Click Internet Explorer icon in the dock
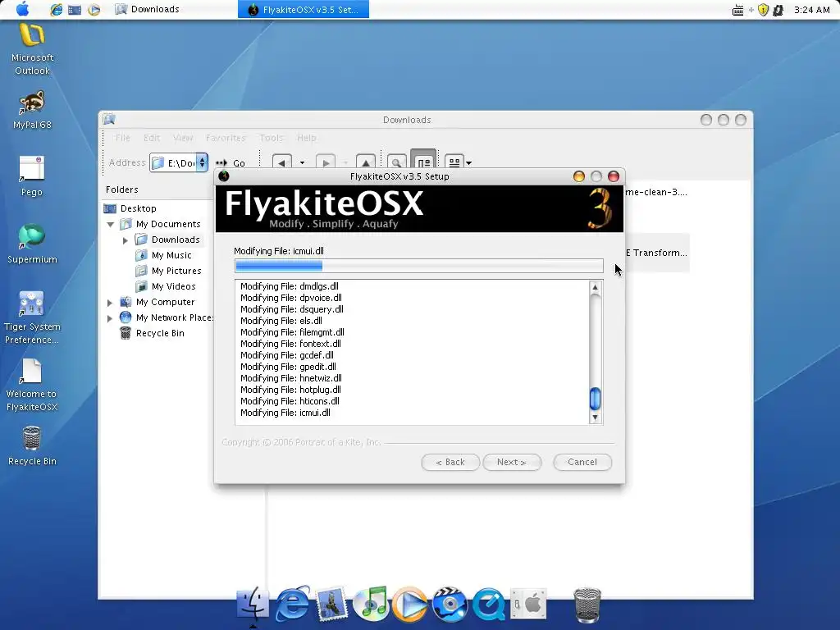This screenshot has width=840, height=630. (293, 604)
